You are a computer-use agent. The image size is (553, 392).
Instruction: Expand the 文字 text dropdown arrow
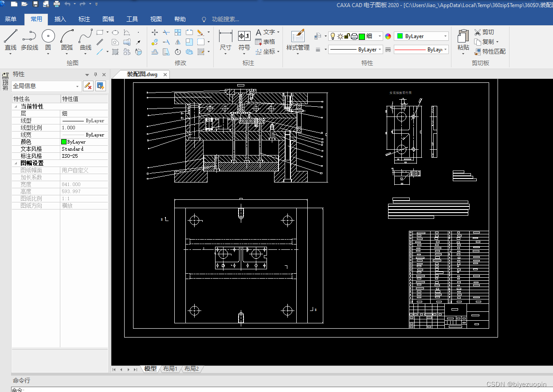click(278, 32)
